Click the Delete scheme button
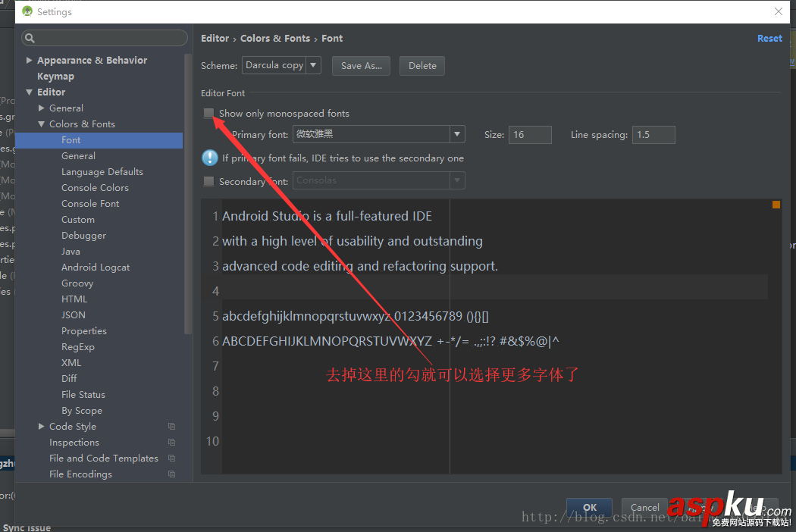796x532 pixels. [x=422, y=65]
